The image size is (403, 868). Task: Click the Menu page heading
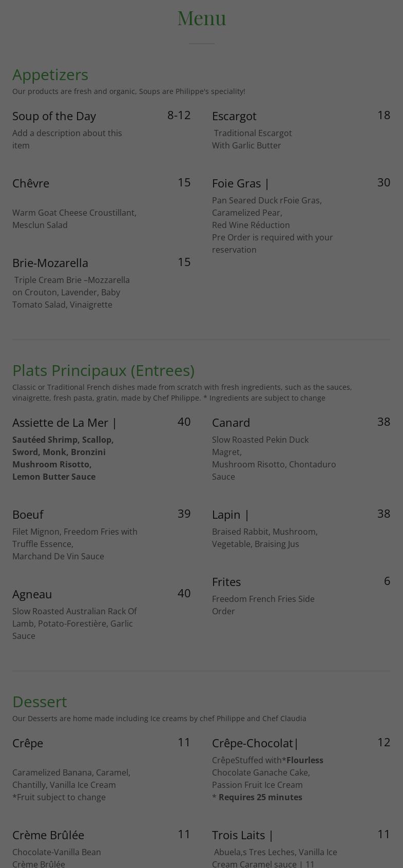(x=202, y=18)
